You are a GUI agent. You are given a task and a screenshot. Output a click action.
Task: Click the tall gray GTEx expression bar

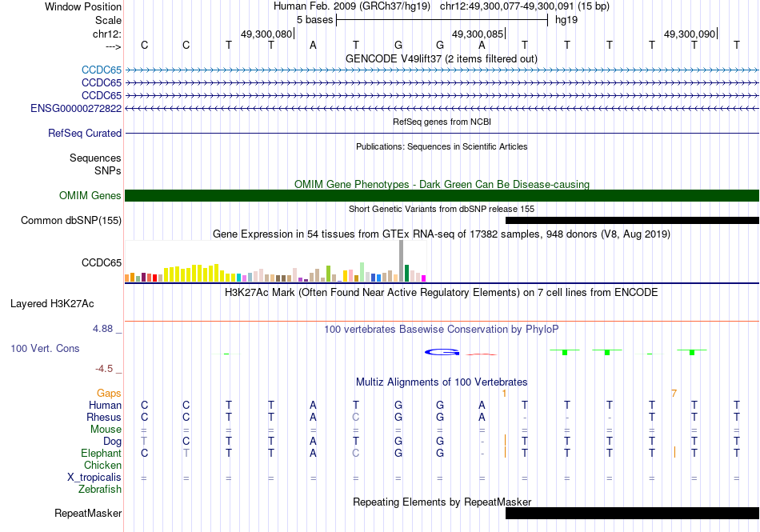click(x=402, y=261)
